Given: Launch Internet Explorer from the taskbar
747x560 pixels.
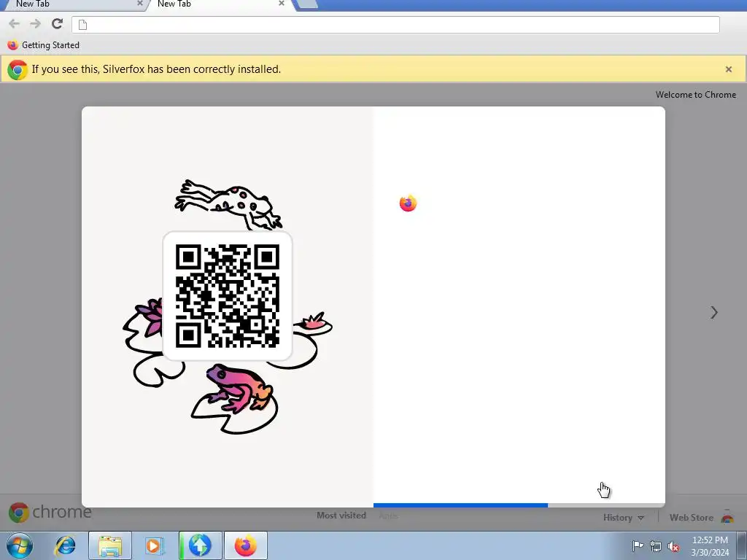Looking at the screenshot, I should point(65,545).
